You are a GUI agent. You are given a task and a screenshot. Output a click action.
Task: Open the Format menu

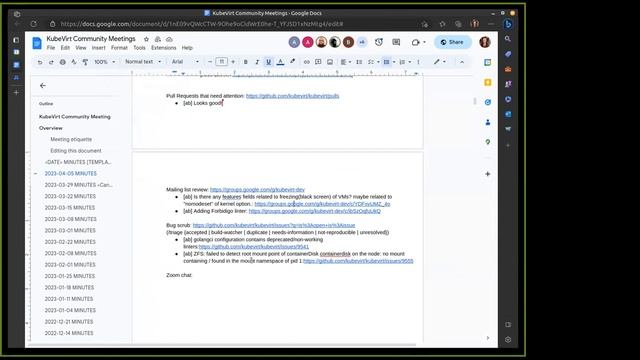pos(119,48)
